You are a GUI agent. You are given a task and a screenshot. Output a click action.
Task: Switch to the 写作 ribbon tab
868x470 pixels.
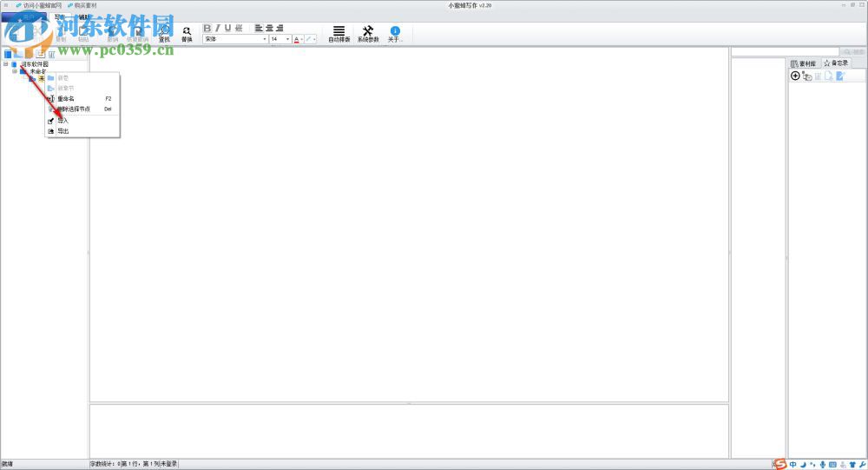(60, 17)
